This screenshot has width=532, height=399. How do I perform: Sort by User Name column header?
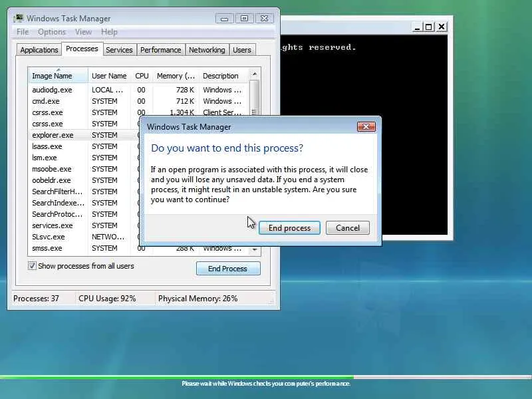(x=109, y=76)
